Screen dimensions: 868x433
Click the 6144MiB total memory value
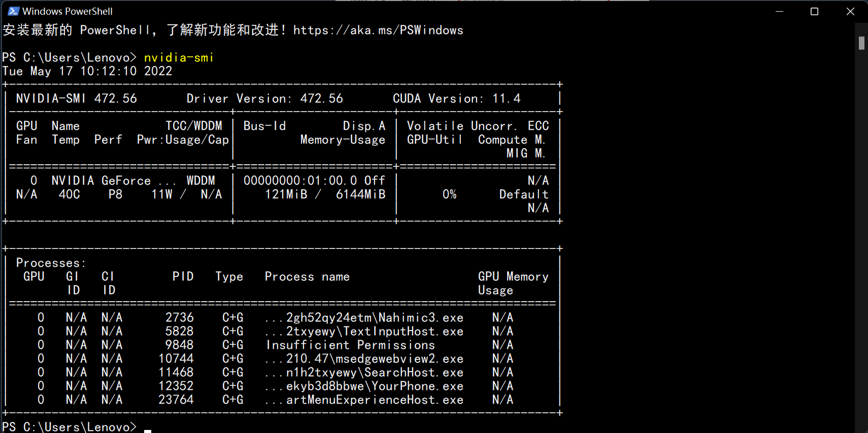click(x=361, y=195)
